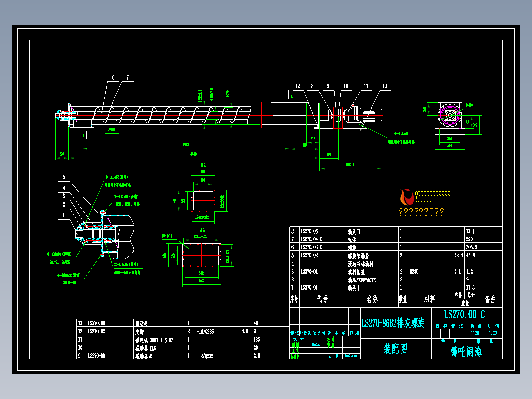Click the part code 'LS270.01' in row 1

pyautogui.click(x=309, y=287)
